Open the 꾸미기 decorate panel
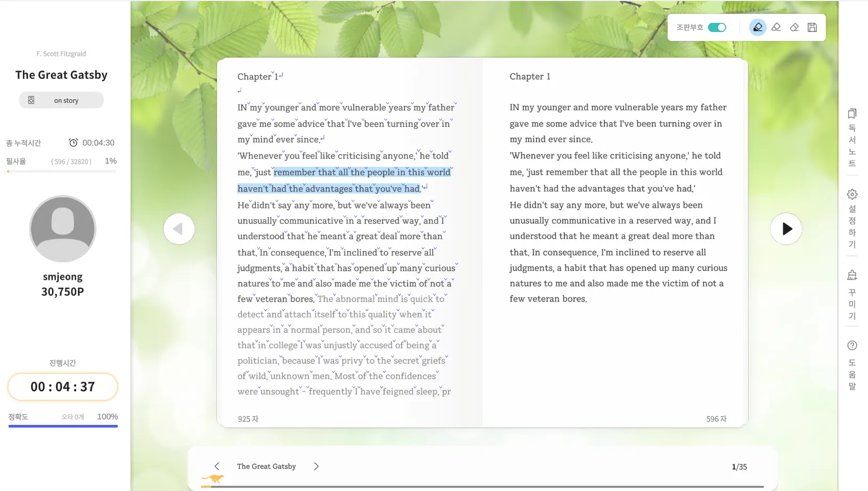 pos(852,295)
